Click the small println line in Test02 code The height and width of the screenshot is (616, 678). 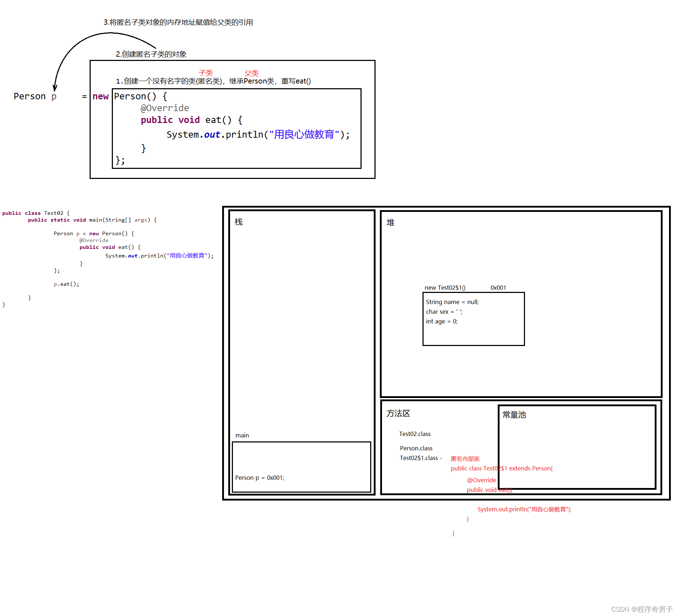coord(159,256)
